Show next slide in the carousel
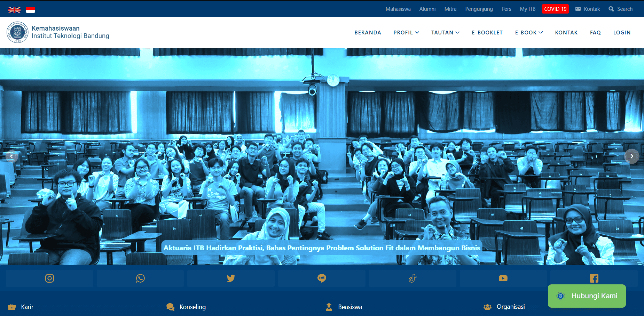 click(x=632, y=156)
